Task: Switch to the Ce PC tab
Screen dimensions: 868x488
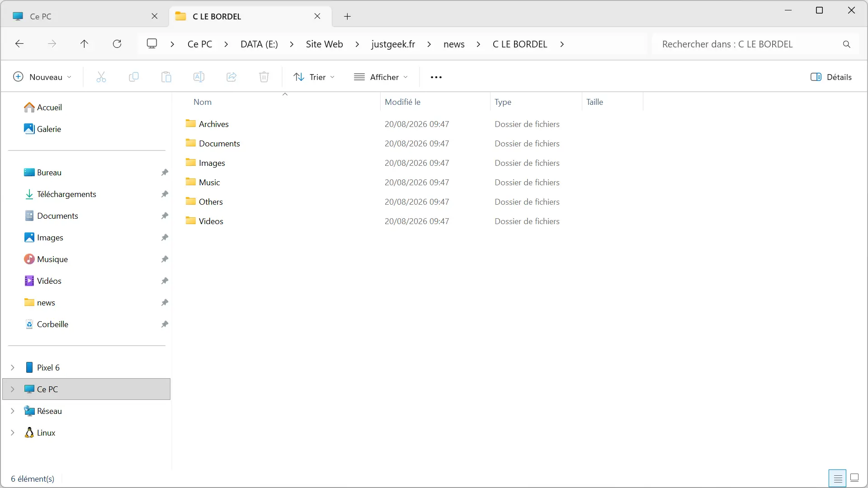Action: click(x=85, y=17)
